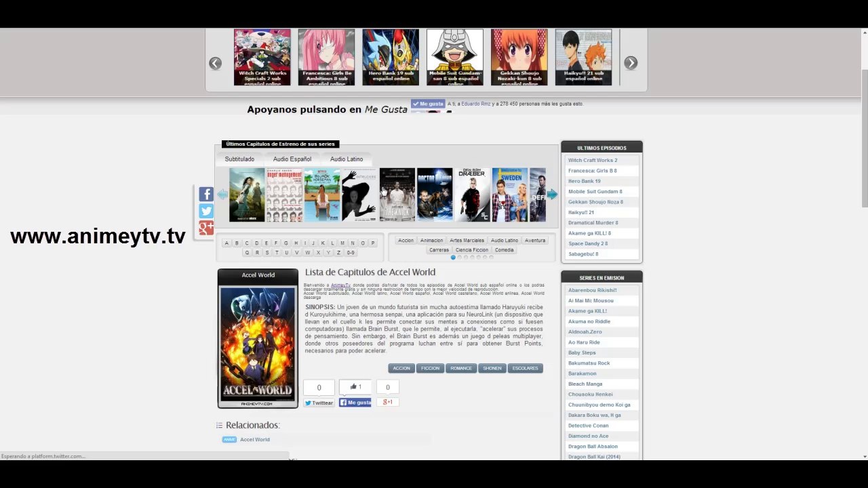
Task: Select the Comedia genre button
Action: pyautogui.click(x=505, y=250)
